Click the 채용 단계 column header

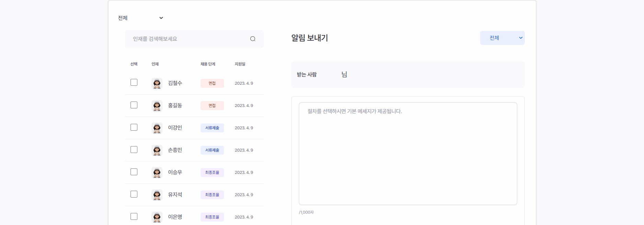click(208, 64)
